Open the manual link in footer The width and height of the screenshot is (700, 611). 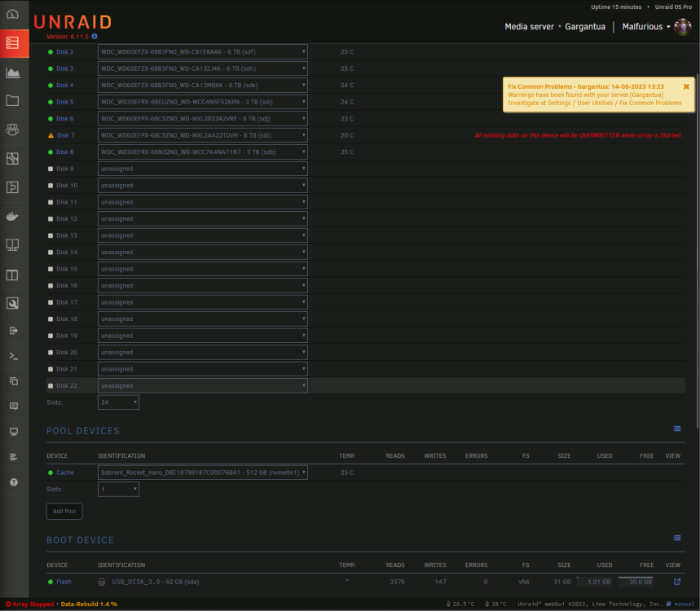684,604
